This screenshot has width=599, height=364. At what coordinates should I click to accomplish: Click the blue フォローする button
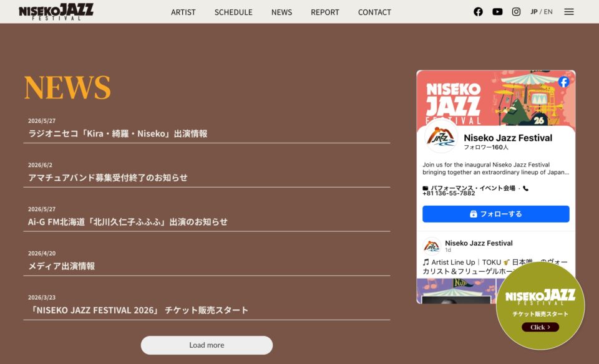496,214
